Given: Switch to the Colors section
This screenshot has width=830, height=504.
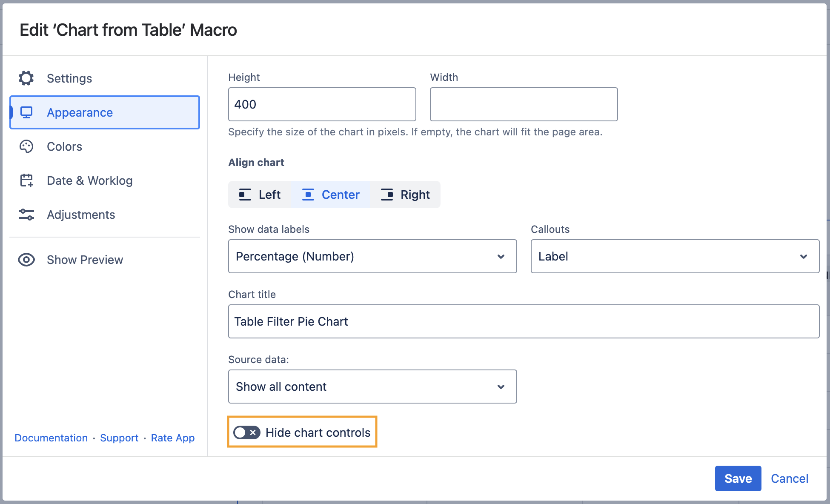Looking at the screenshot, I should coord(64,146).
